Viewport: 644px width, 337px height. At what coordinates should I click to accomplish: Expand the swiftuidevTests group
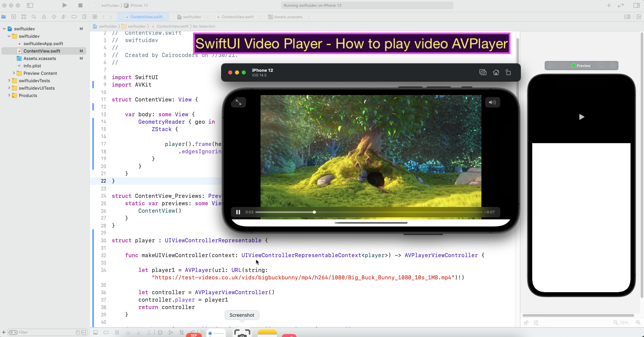pyautogui.click(x=9, y=81)
